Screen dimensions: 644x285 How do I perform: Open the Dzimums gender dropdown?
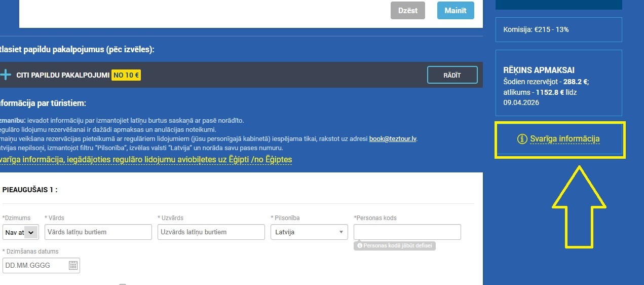pyautogui.click(x=21, y=232)
